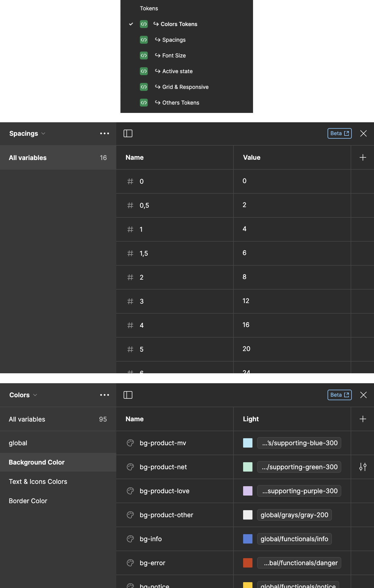Open more options for Spacings collection
The width and height of the screenshot is (374, 588).
[x=104, y=133]
